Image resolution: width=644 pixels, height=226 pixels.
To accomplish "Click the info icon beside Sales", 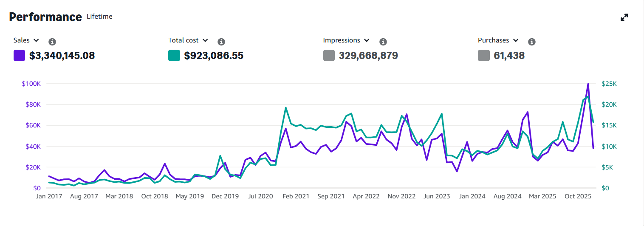I will coord(52,42).
